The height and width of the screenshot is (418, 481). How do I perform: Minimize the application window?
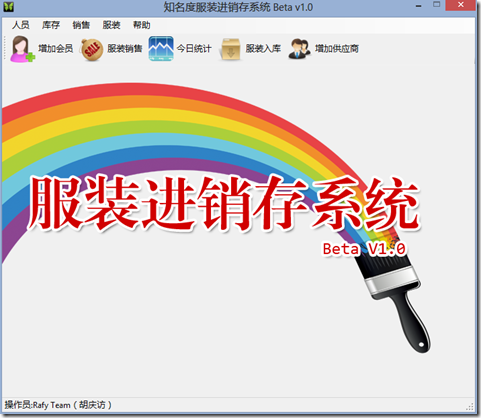tap(419, 6)
